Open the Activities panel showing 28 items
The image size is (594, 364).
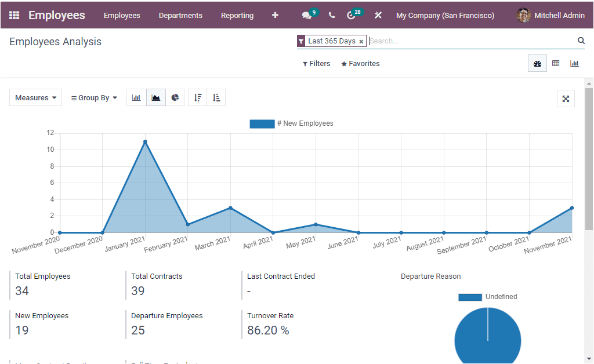coord(352,15)
